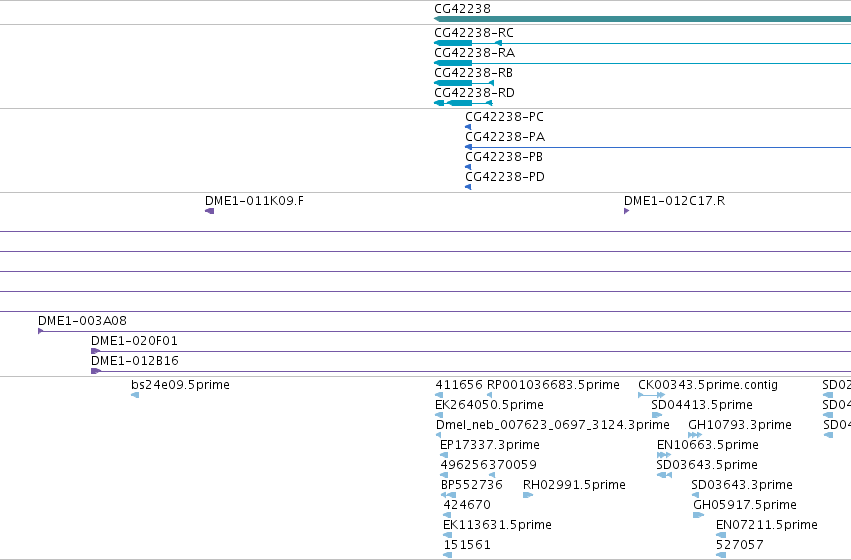Click the CG42238-PB protein label
The height and width of the screenshot is (560, 851).
[x=504, y=157]
